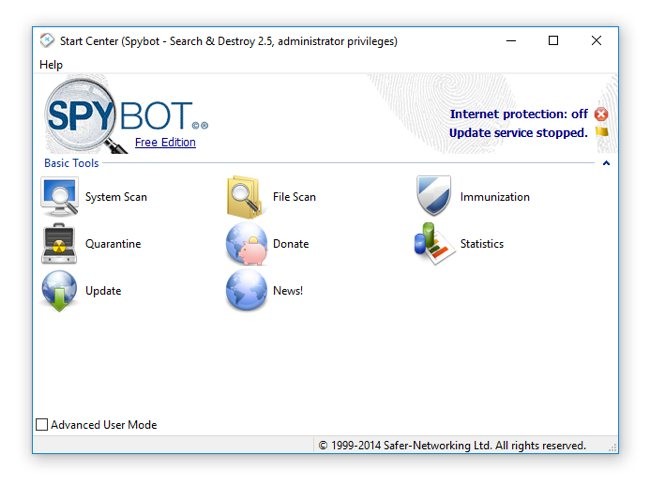Viewport: 650px width, 486px height.
Task: Click 'Update service stopped.' status text
Action: pyautogui.click(x=518, y=133)
